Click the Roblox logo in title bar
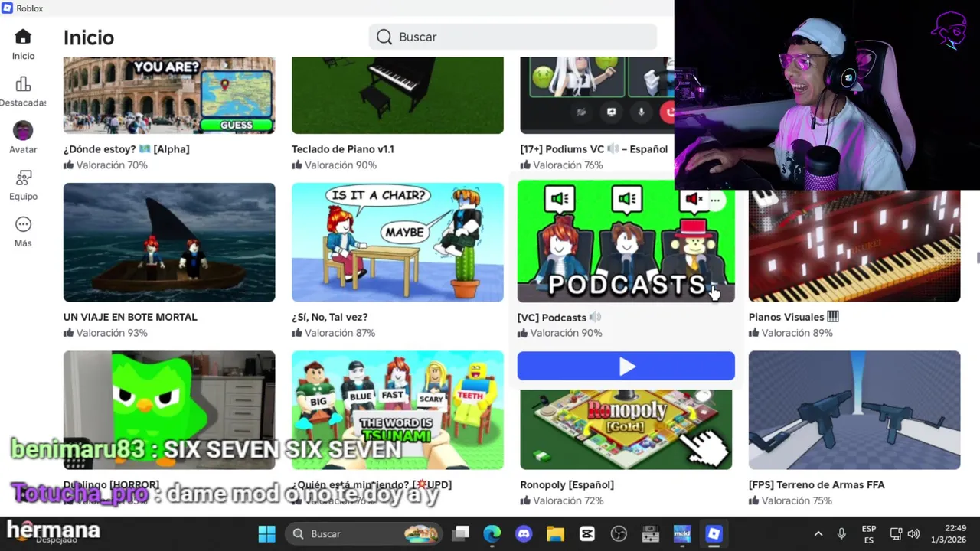This screenshot has height=551, width=980. [x=7, y=8]
